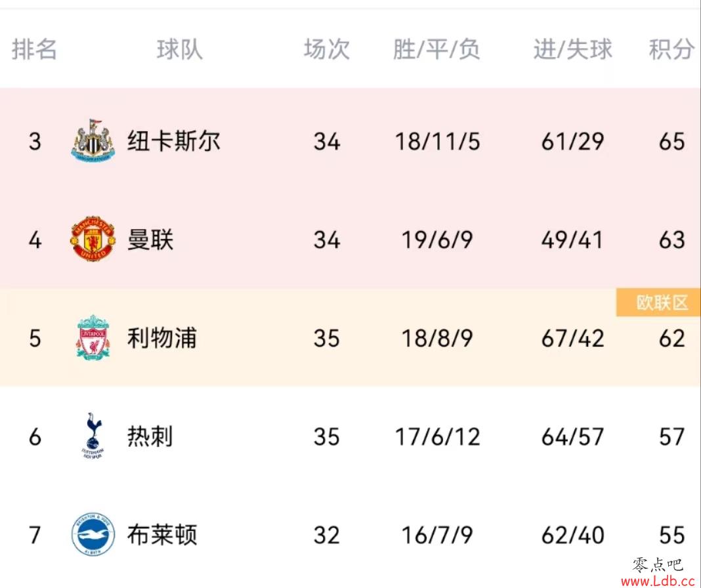The image size is (701, 588).
Task: Click Newcastle's 65 points value
Action: pyautogui.click(x=671, y=141)
